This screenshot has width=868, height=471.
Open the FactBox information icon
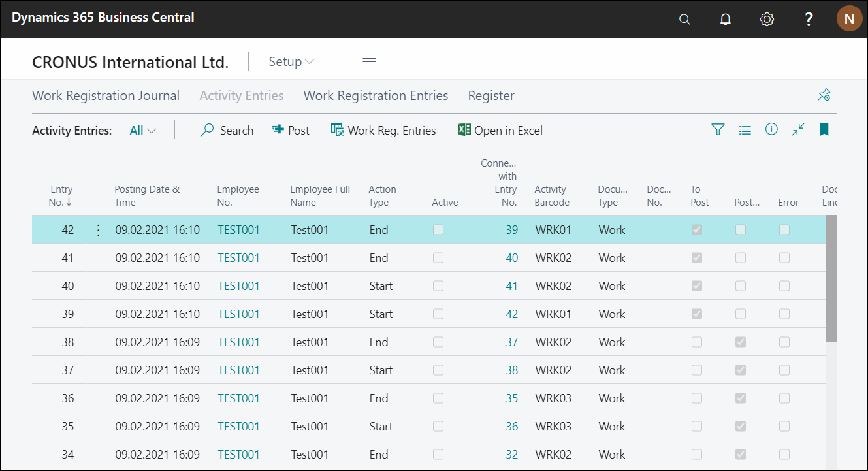771,129
